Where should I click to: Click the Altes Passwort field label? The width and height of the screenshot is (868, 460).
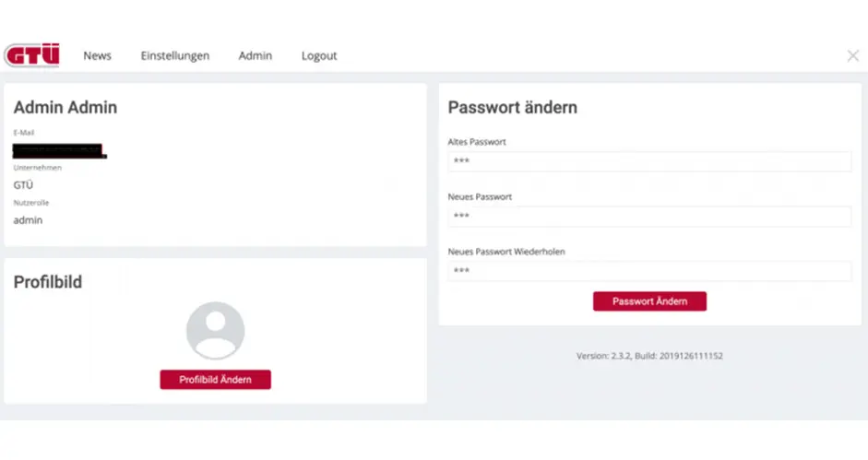pyautogui.click(x=477, y=142)
